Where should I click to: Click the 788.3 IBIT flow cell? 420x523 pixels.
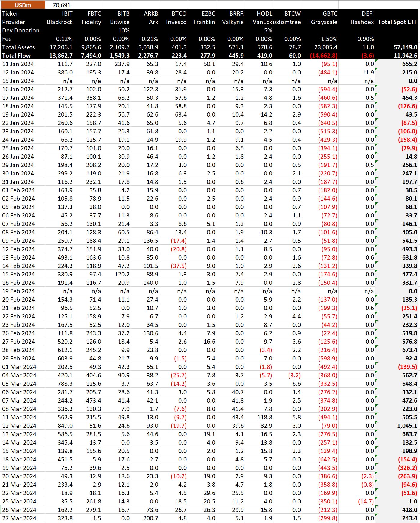click(x=65, y=384)
